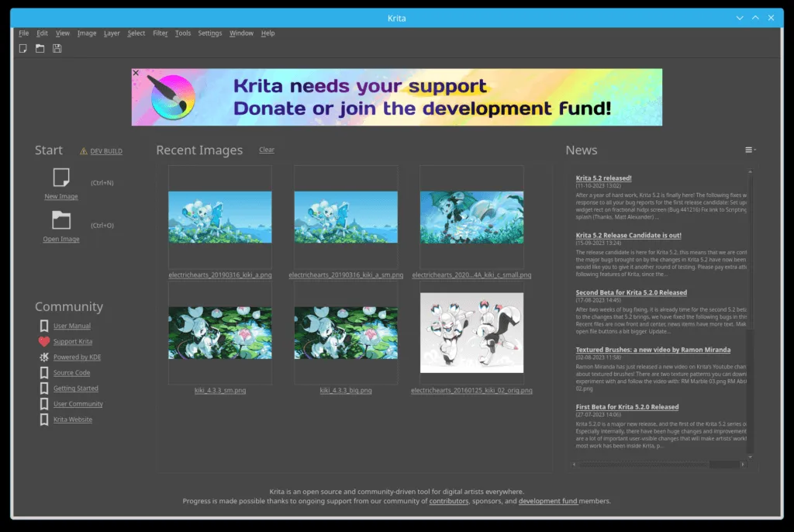
Task: Click the New Image icon under Start
Action: [x=61, y=178]
